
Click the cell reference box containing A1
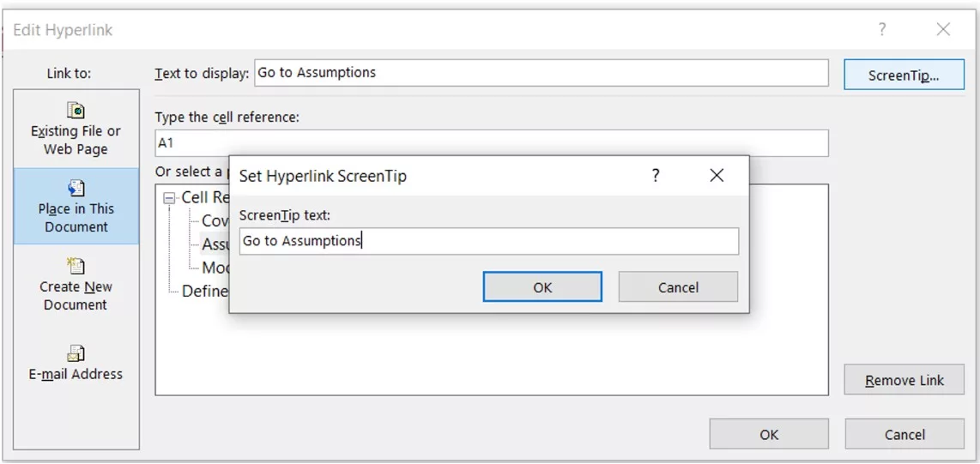pyautogui.click(x=491, y=143)
